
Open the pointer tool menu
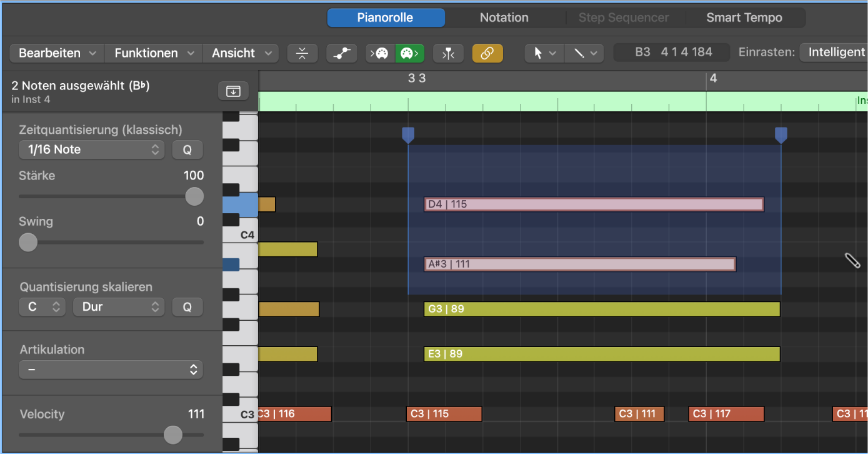click(544, 54)
